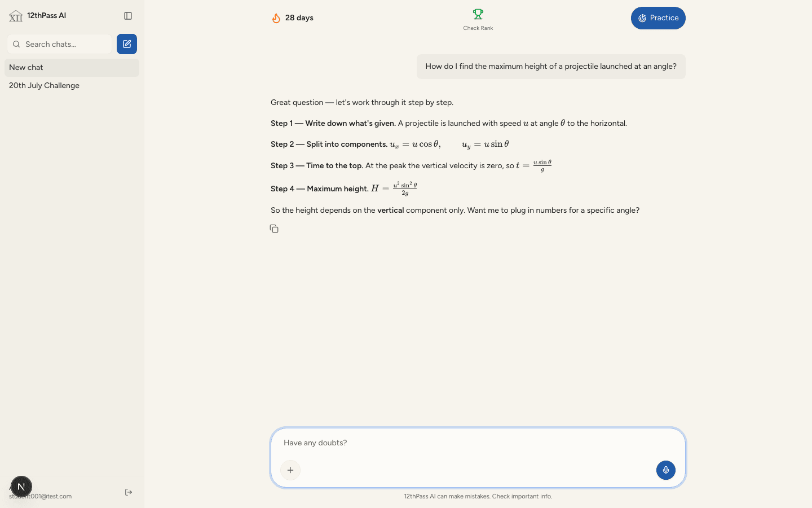Open Check Rank trophy icon
Screen dimensions: 812x508
tap(478, 14)
